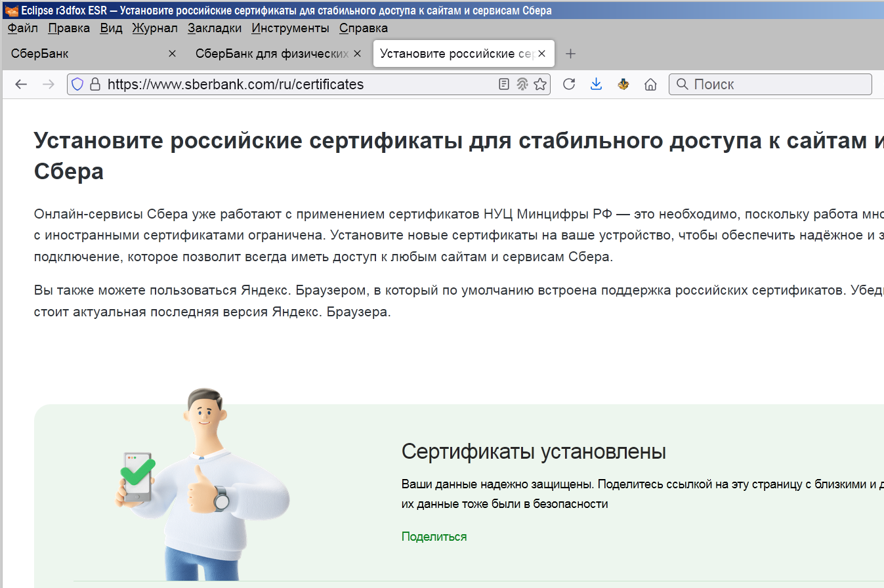
Task: Close the Установите российские сертификаты tab
Action: [542, 54]
